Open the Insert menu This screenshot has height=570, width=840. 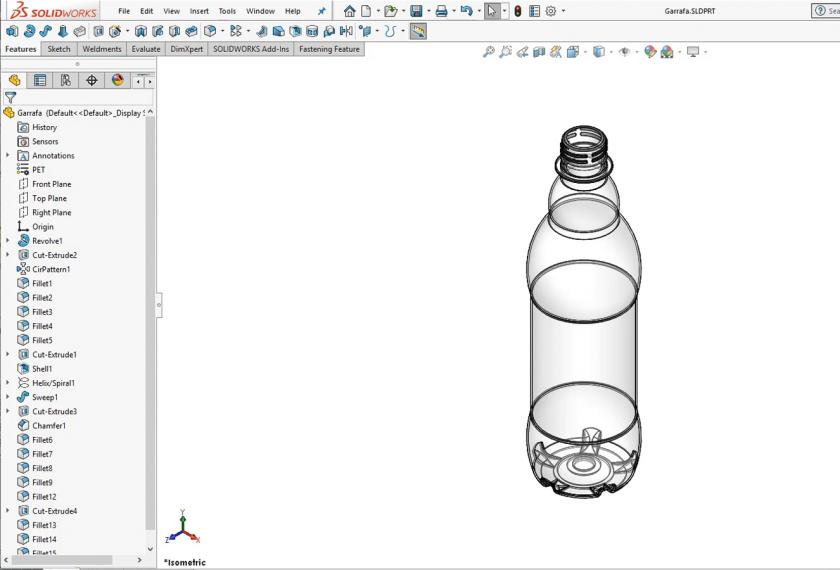tap(199, 11)
